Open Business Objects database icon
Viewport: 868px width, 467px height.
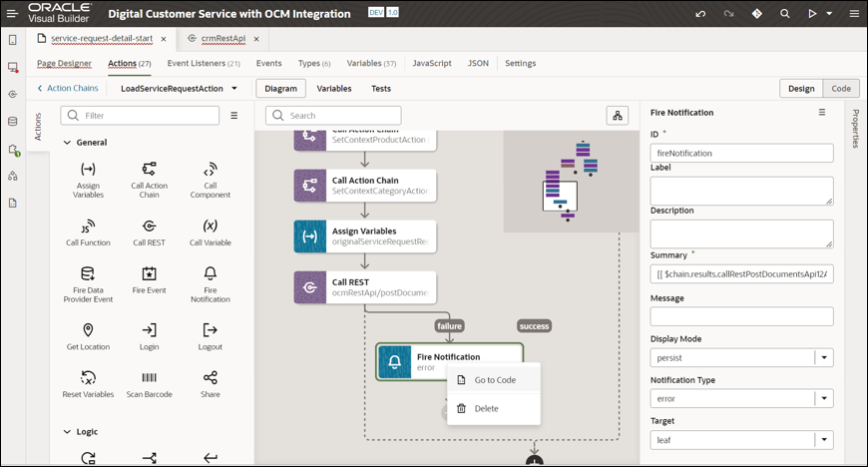click(13, 122)
